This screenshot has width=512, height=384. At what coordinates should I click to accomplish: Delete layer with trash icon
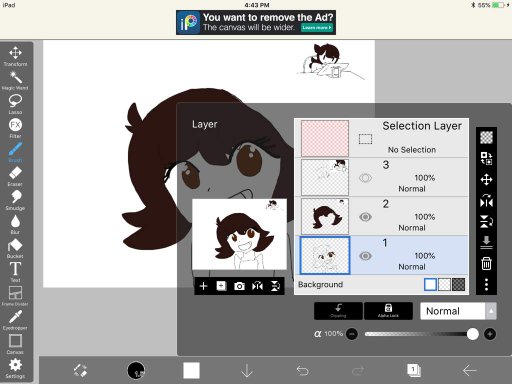pyautogui.click(x=486, y=263)
